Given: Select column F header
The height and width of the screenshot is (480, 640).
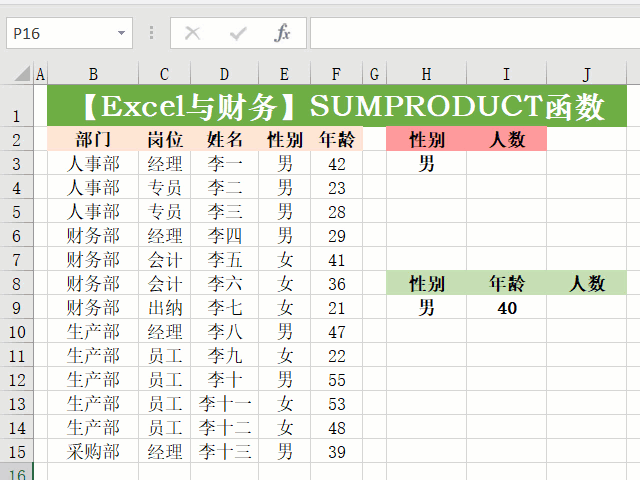Looking at the screenshot, I should 336,74.
